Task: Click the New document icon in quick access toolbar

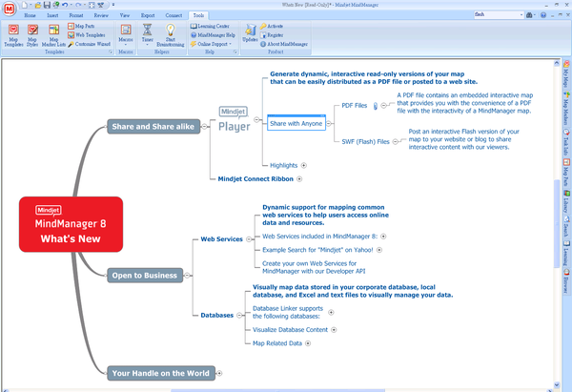Action: [x=24, y=5]
